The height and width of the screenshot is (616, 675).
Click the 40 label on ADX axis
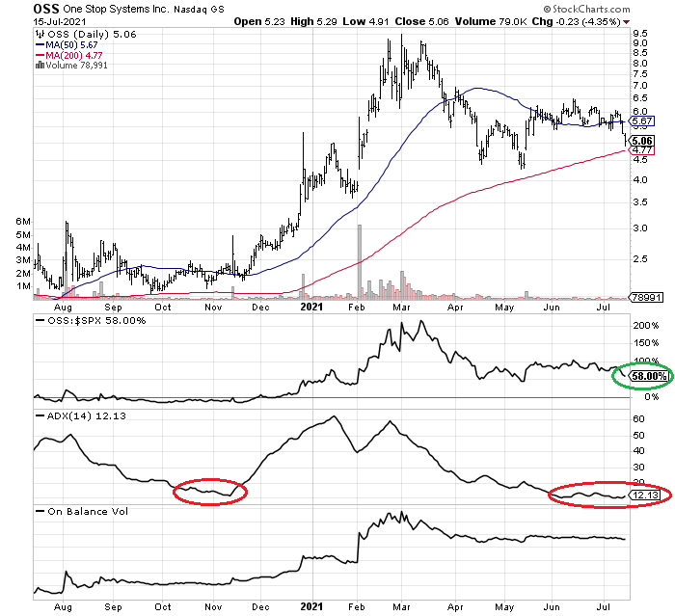[x=638, y=451]
